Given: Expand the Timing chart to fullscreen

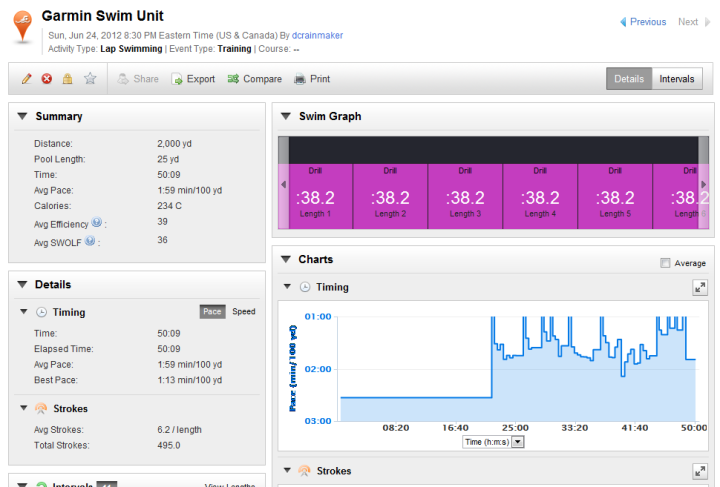Looking at the screenshot, I should pos(700,287).
